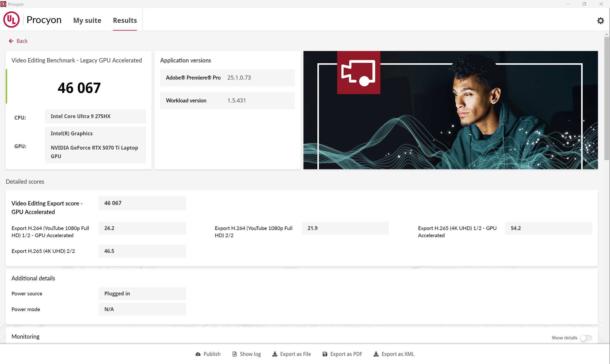
Task: Open the benchmark log via Show log
Action: click(x=250, y=354)
